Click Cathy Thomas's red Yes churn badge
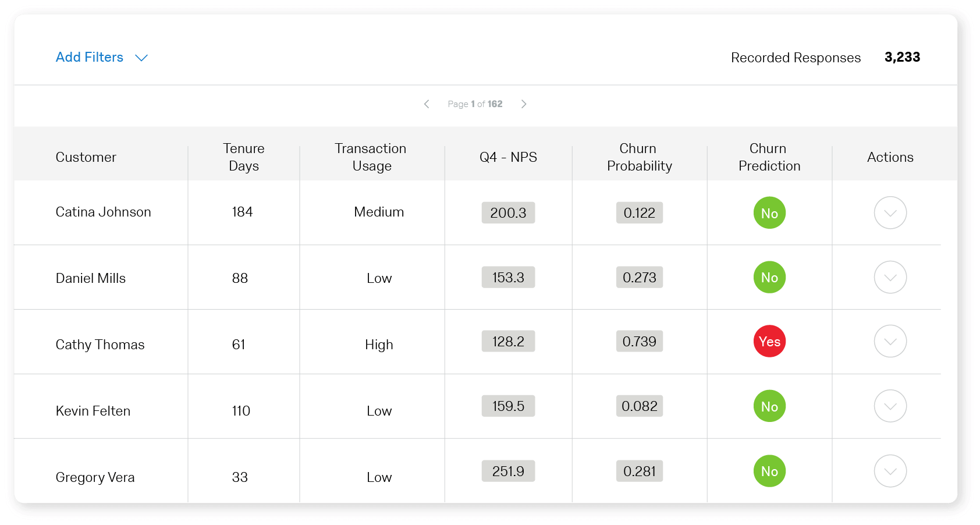Image resolution: width=980 pixels, height=525 pixels. (x=769, y=342)
